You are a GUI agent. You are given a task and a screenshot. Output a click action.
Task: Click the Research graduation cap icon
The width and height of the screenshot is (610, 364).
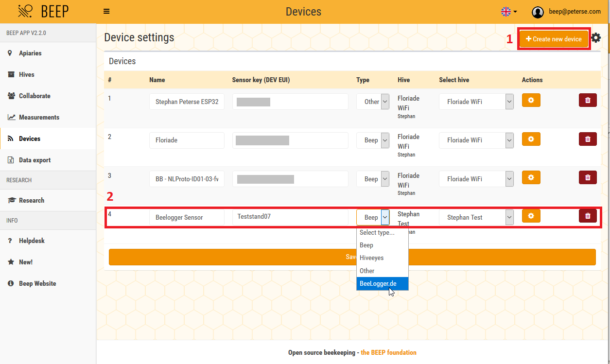11,200
